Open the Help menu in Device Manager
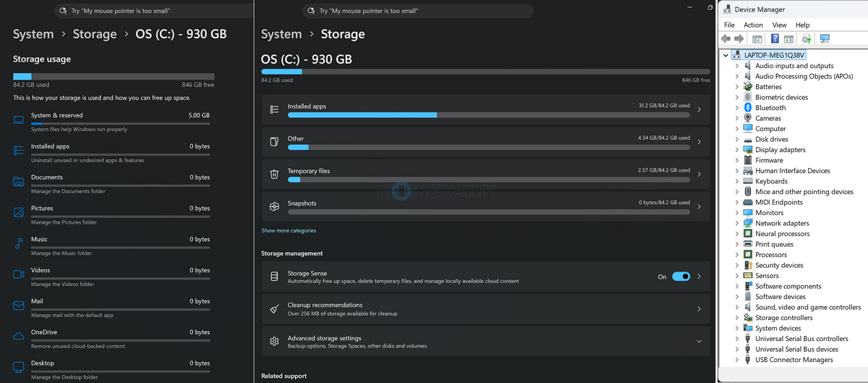 [802, 25]
